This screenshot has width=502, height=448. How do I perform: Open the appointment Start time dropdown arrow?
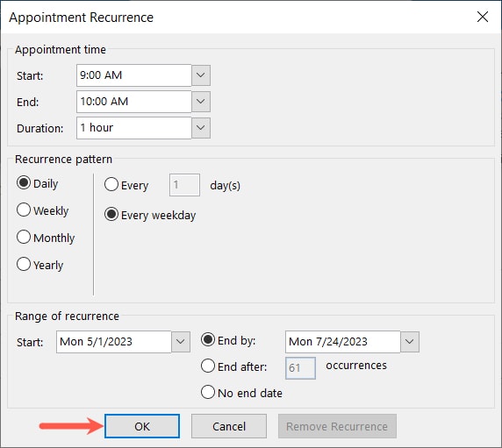coord(201,75)
